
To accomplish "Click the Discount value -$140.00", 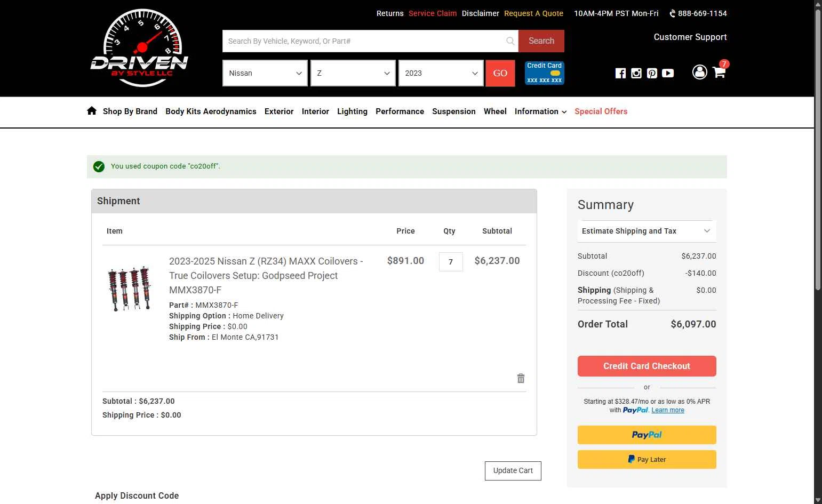I will tap(701, 273).
